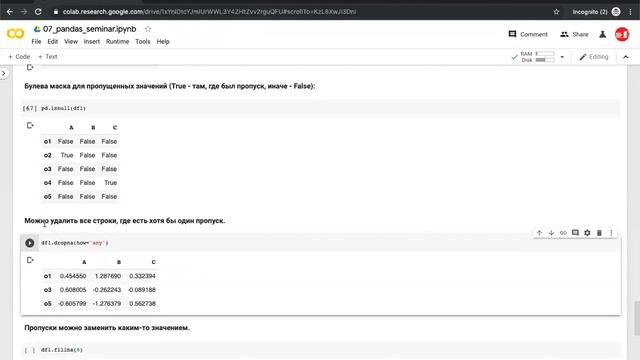Click the True value in row o2
The image size is (640, 360).
coord(67,155)
